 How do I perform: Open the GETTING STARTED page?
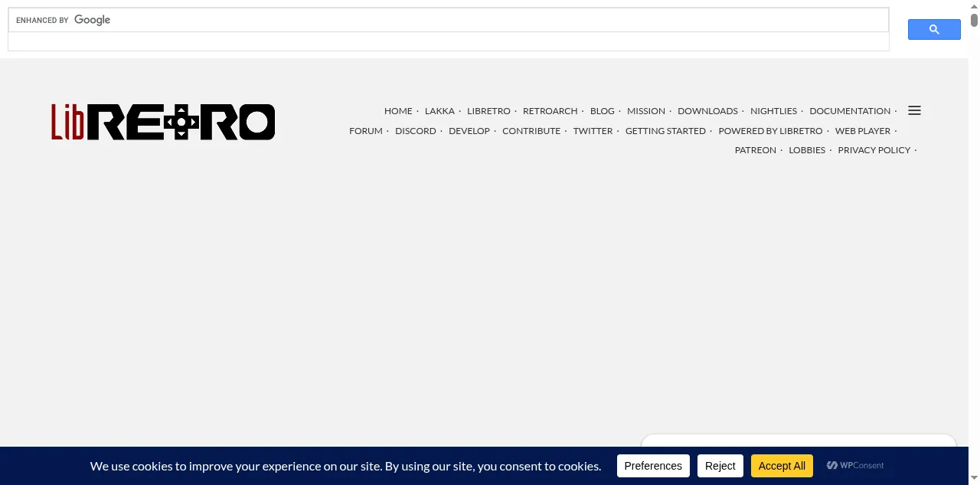(x=665, y=131)
